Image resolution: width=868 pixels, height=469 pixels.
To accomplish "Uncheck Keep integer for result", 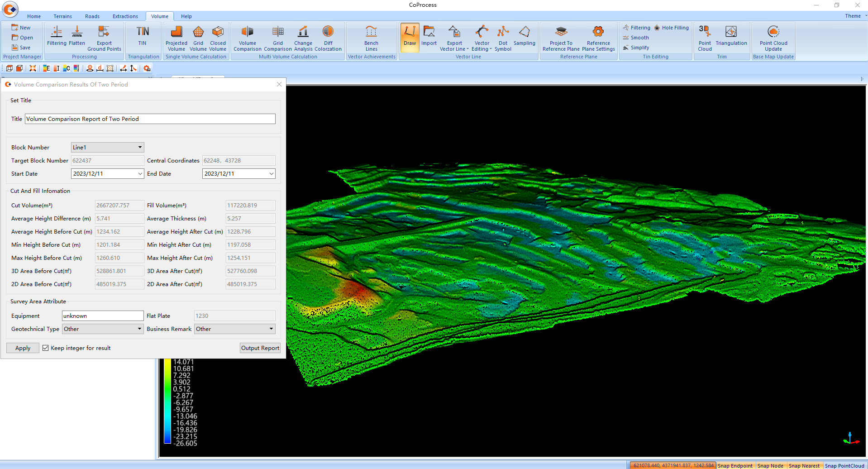I will (x=46, y=348).
